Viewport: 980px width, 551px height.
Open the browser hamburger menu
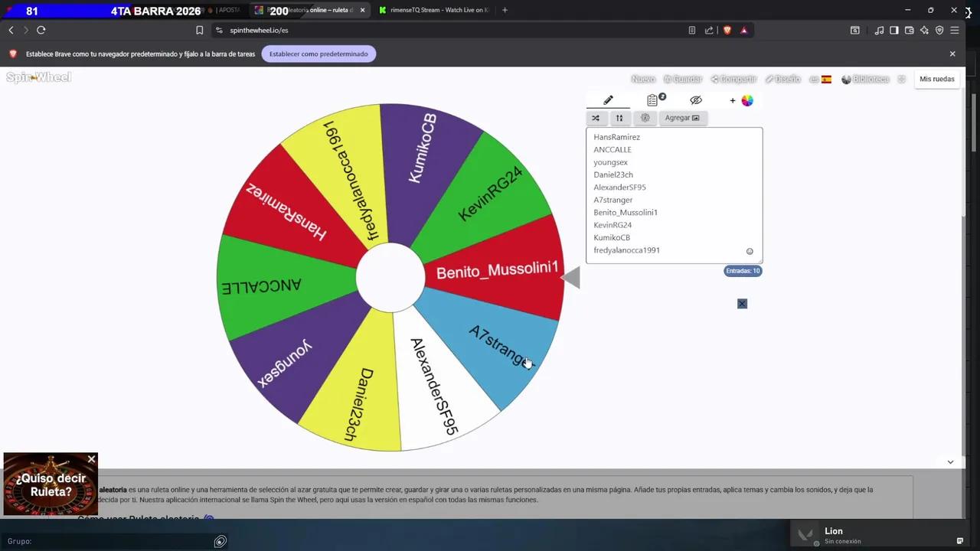click(x=955, y=31)
